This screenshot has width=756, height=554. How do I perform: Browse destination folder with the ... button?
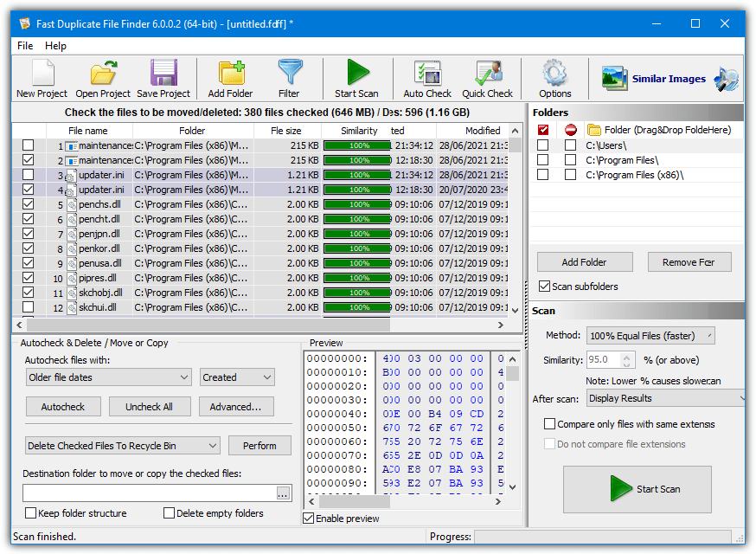click(x=283, y=493)
